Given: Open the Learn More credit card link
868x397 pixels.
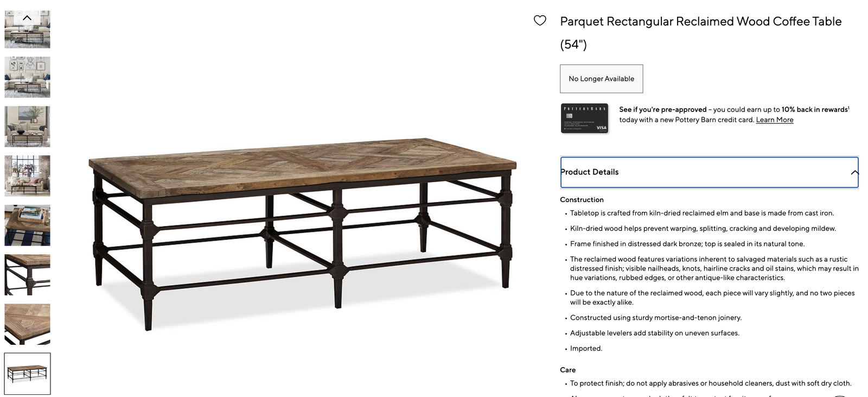Looking at the screenshot, I should [x=774, y=120].
